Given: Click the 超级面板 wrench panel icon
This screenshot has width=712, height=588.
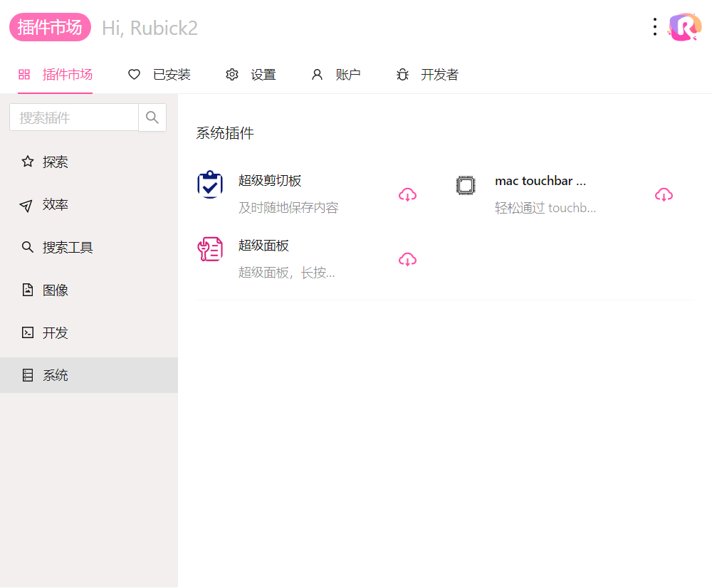Looking at the screenshot, I should pos(210,249).
